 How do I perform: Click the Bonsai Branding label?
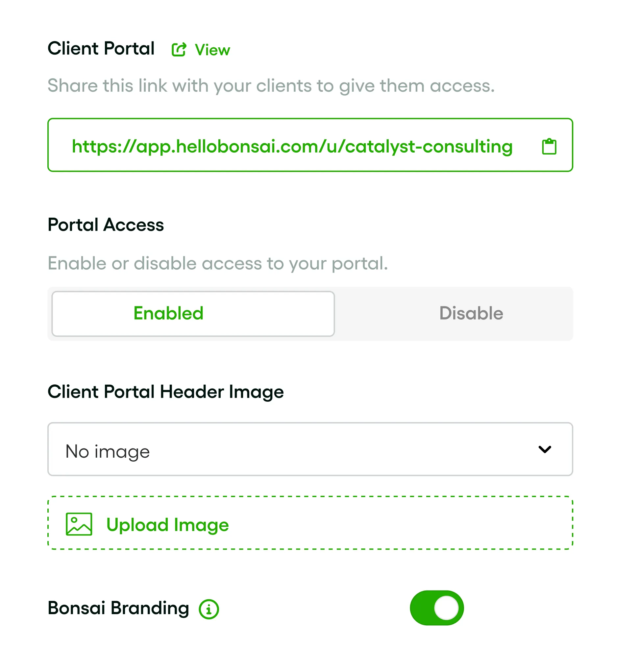(118, 608)
